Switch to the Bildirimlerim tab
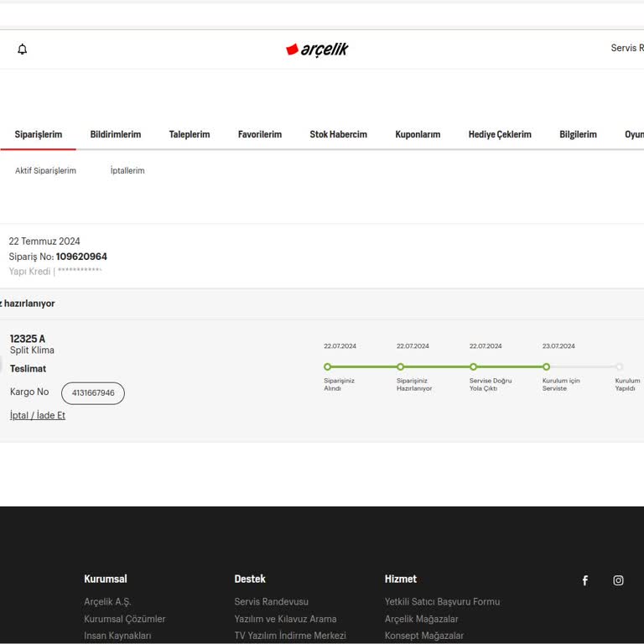The width and height of the screenshot is (644, 644). pos(116,134)
